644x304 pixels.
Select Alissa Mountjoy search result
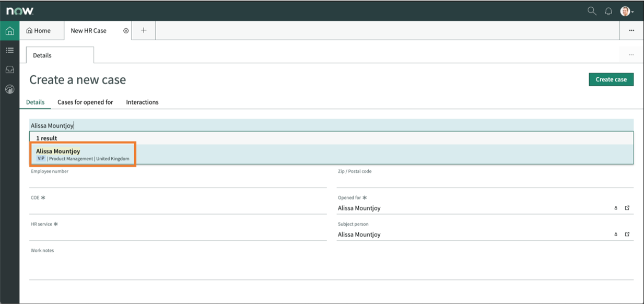click(x=331, y=155)
